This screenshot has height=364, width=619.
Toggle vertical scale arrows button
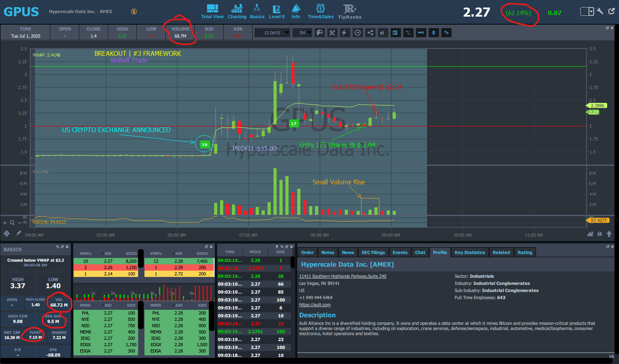pos(434,33)
